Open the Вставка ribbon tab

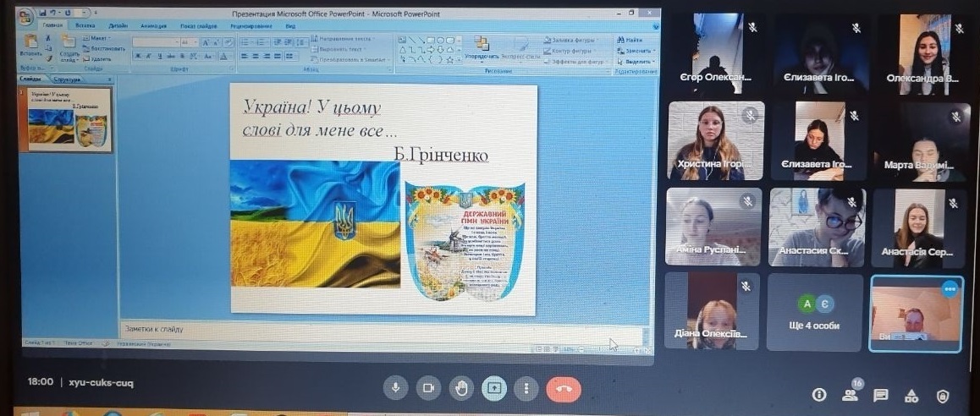coord(85,26)
